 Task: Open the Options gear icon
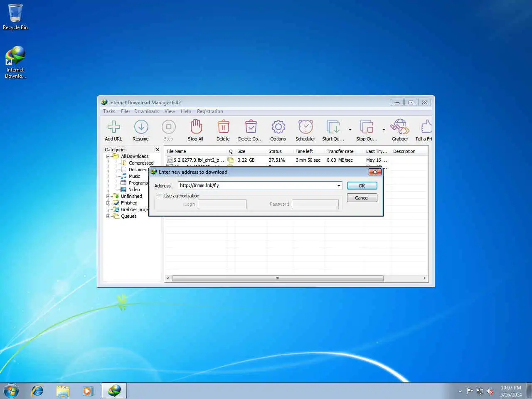[278, 127]
